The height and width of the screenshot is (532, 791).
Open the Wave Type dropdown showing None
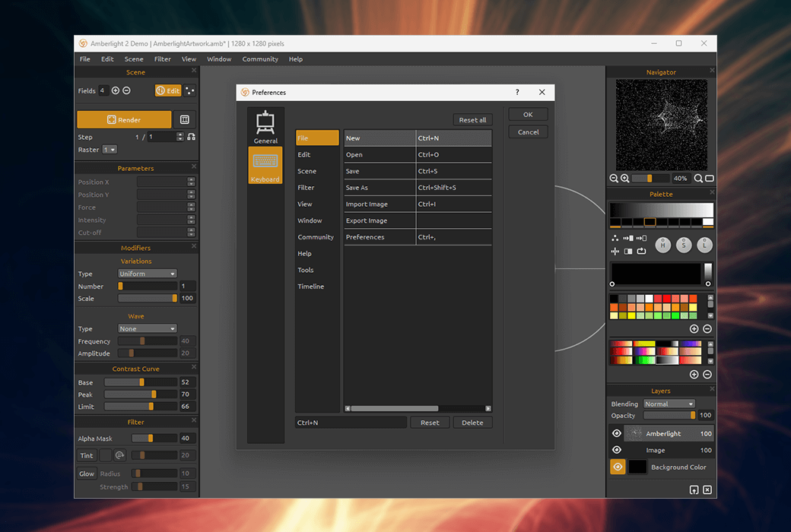coord(148,329)
